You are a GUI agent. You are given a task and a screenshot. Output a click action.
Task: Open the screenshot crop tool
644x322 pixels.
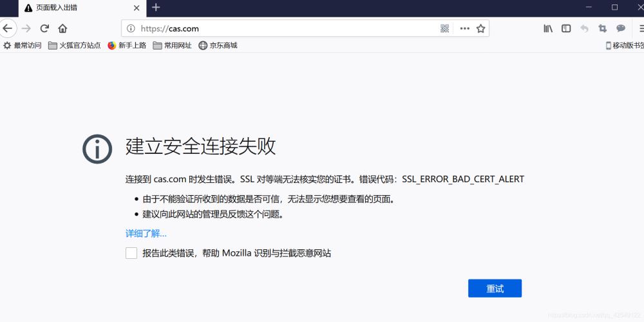602,28
